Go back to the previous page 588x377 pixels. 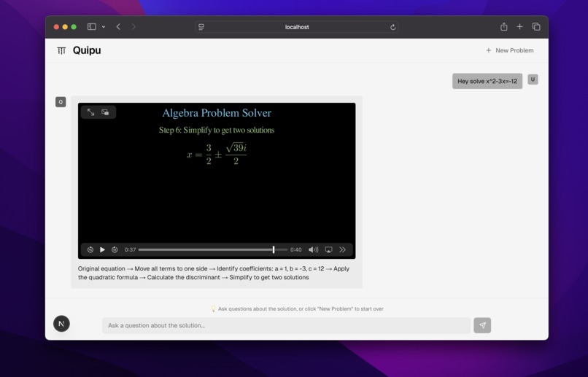(x=118, y=26)
